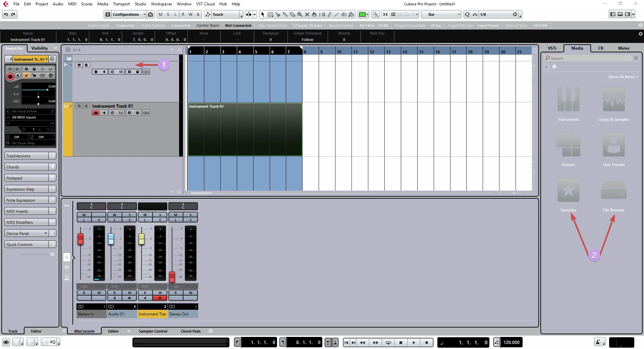The image size is (644, 349).
Task: Select the Line tool
Action: (x=337, y=14)
